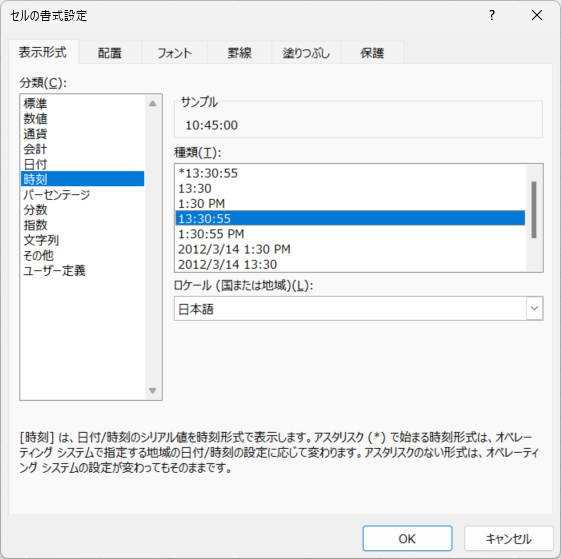Click the category list down scroll arrow
Image resolution: width=561 pixels, height=559 pixels.
coord(153,390)
